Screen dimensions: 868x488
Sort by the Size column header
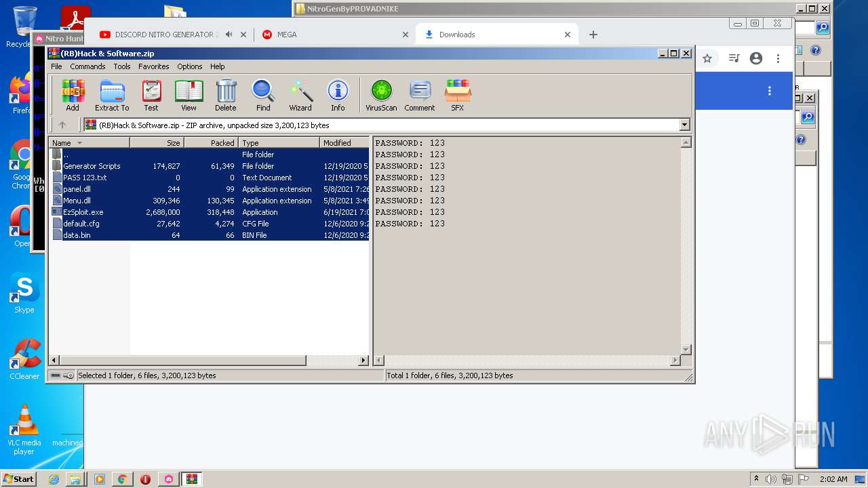point(157,143)
